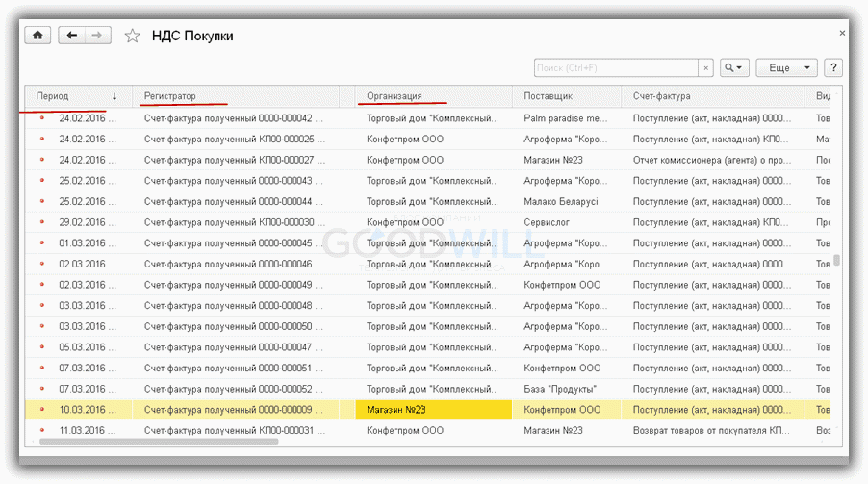Click record marker icon of the 11.03.2016 row
The height and width of the screenshot is (484, 868).
coord(41,430)
